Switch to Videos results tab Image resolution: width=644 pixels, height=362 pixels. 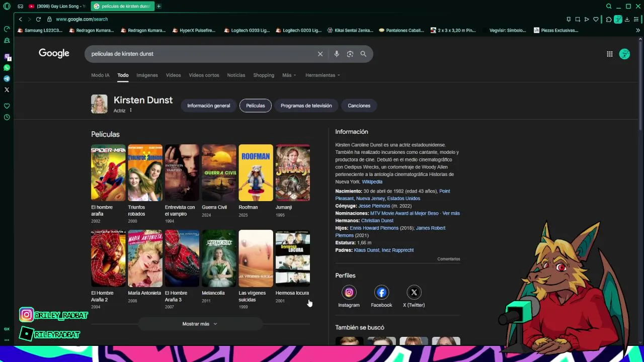point(173,75)
